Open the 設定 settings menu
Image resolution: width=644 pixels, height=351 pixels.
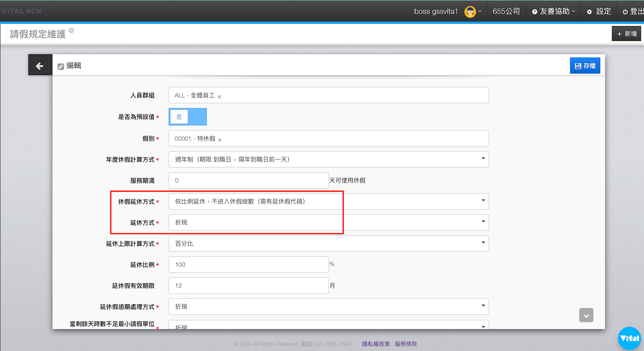[599, 12]
